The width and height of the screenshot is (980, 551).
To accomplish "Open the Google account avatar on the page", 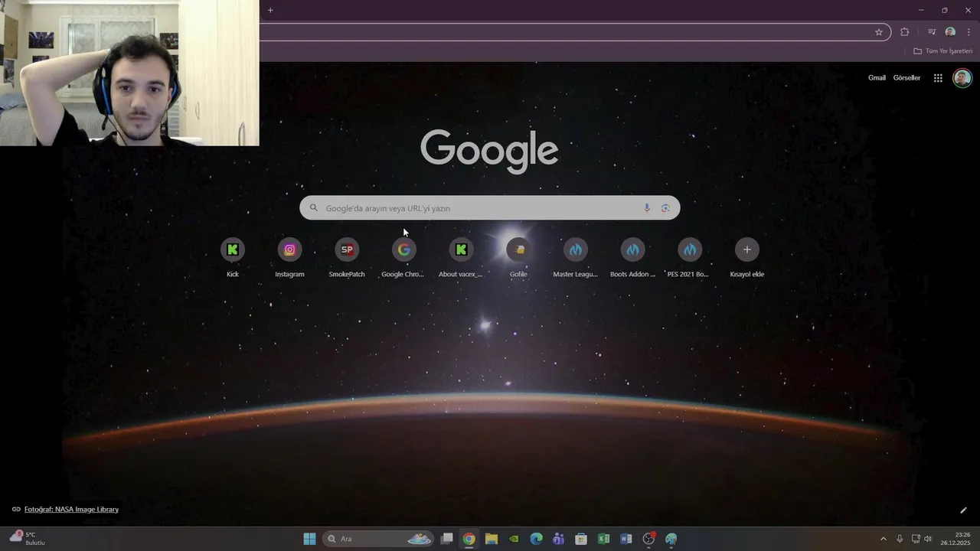I will click(x=962, y=78).
